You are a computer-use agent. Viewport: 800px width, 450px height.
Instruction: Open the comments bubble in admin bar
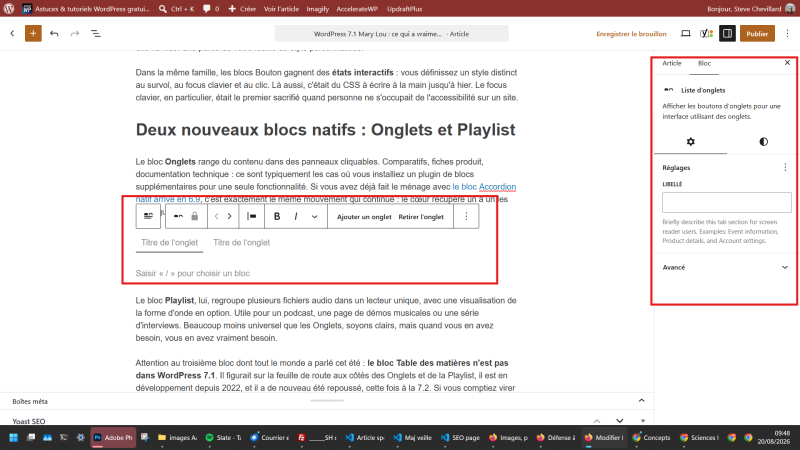pyautogui.click(x=211, y=9)
